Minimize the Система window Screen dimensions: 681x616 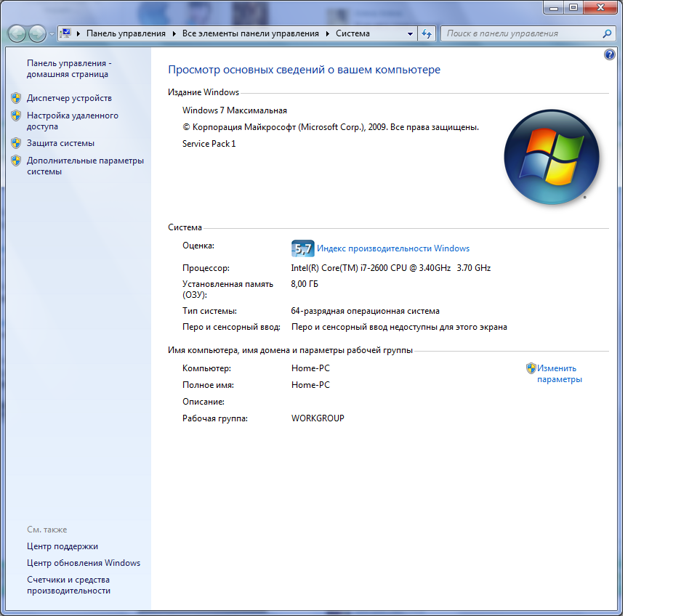553,8
